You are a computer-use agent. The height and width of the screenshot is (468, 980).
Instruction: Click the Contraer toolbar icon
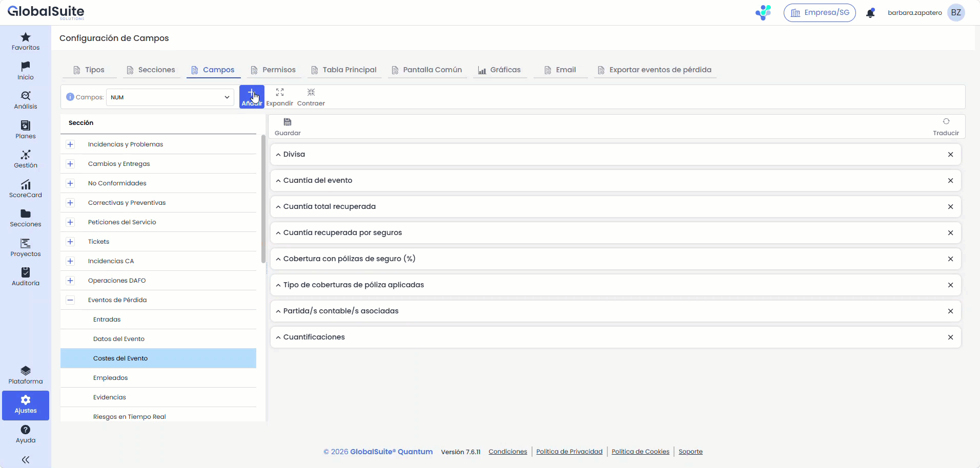click(x=311, y=92)
